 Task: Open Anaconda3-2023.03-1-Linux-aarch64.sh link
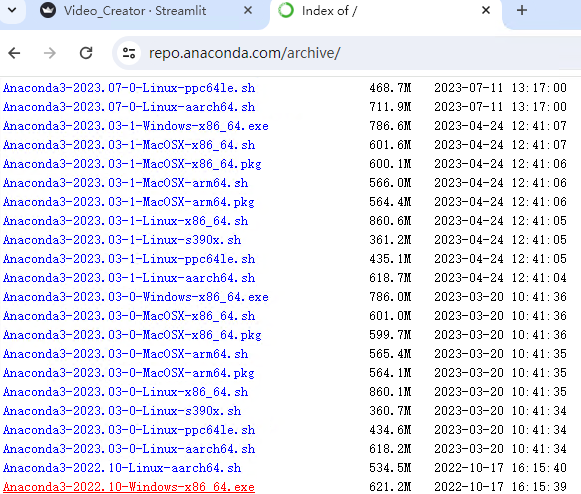129,278
